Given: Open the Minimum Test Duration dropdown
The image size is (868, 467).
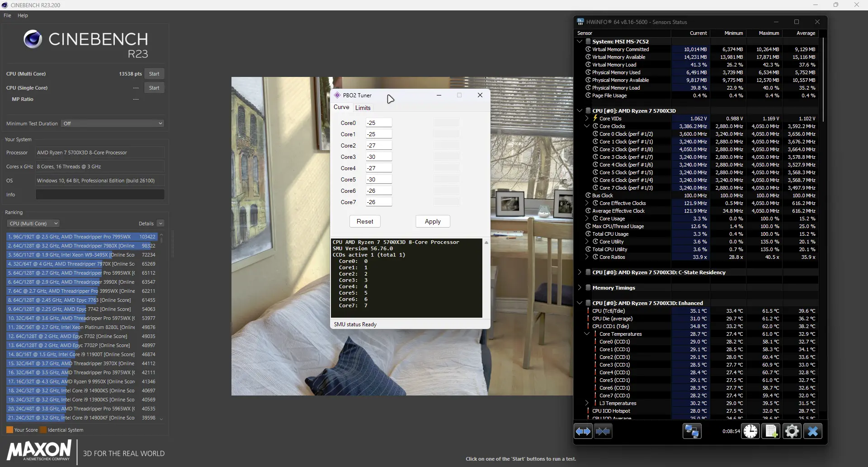Looking at the screenshot, I should [113, 124].
